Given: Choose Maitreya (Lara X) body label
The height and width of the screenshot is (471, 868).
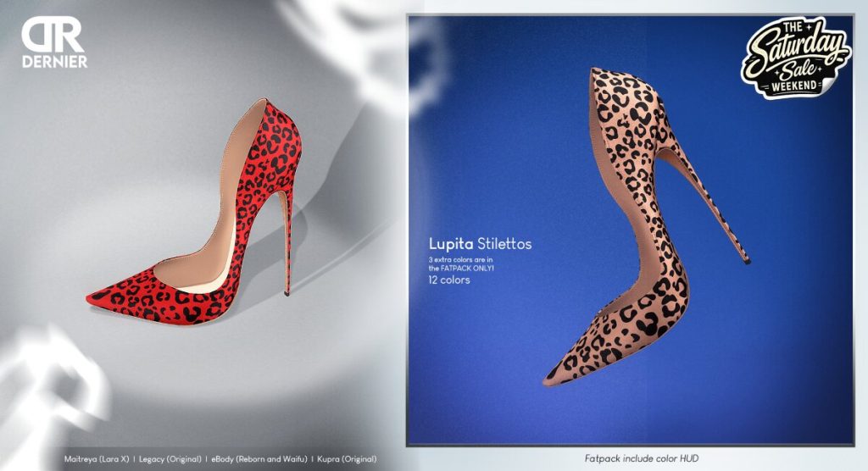Looking at the screenshot, I should click(97, 459).
